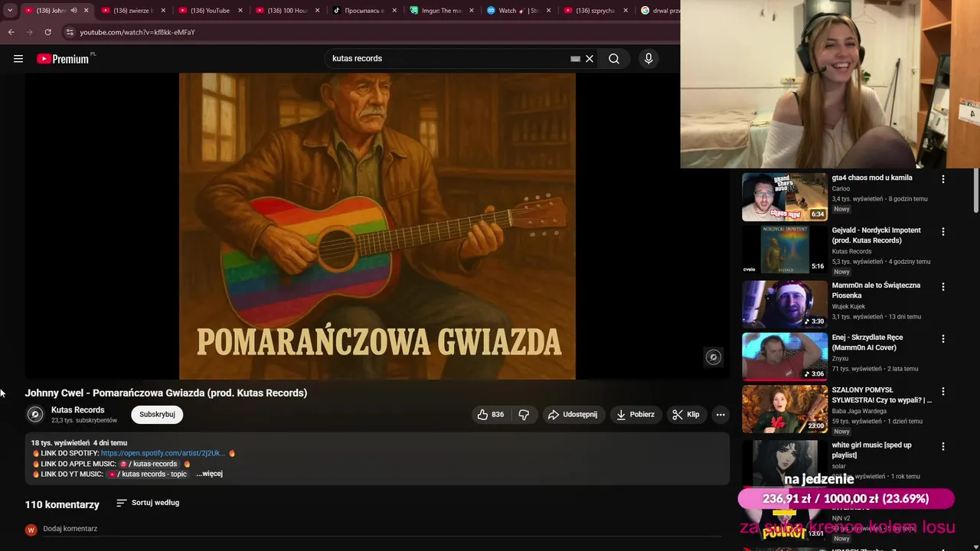
Task: Open options menu for 'SZALONY POMYSŁ SYLWESTRA'
Action: point(943,392)
